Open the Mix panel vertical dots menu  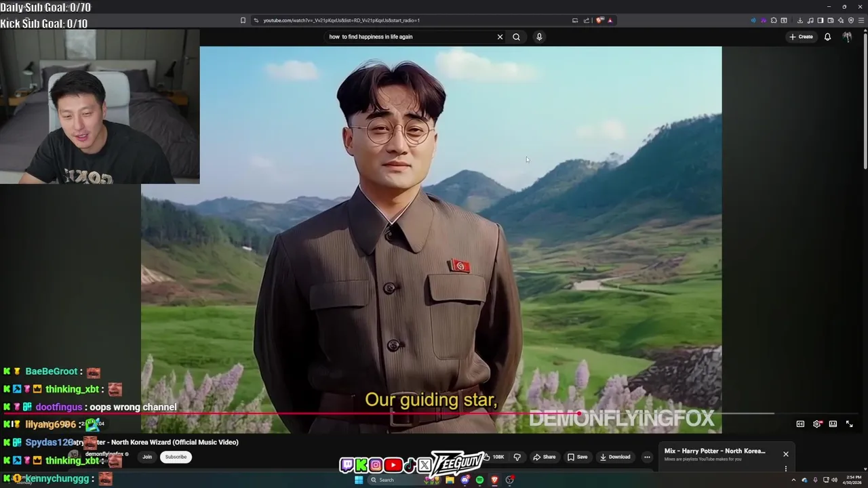(x=786, y=468)
